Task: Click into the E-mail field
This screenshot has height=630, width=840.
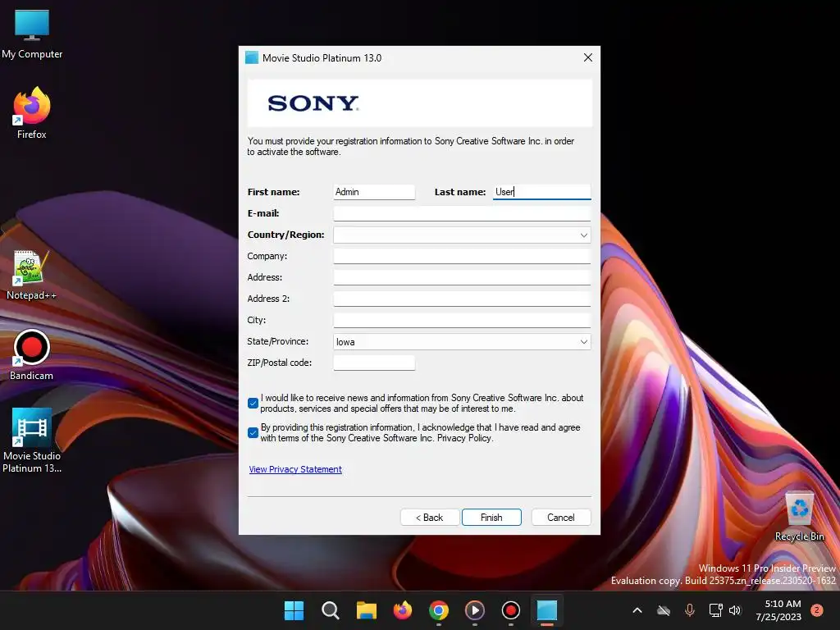Action: pyautogui.click(x=462, y=214)
